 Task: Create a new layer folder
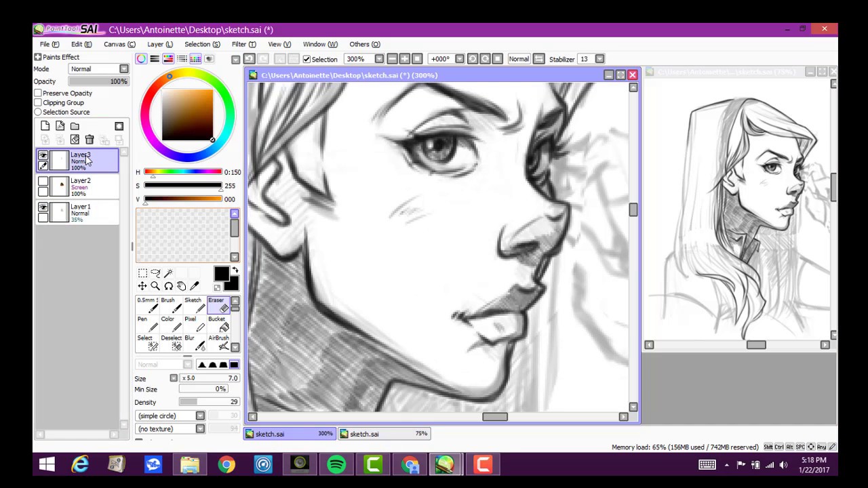click(75, 126)
